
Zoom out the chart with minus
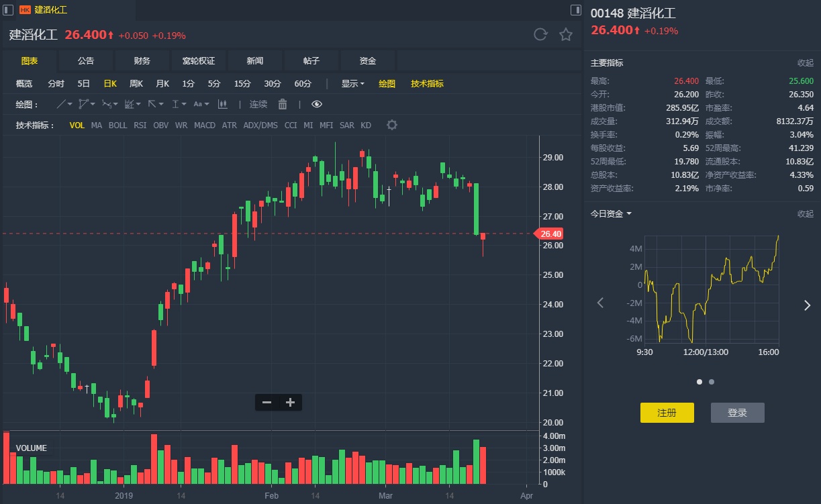point(267,403)
